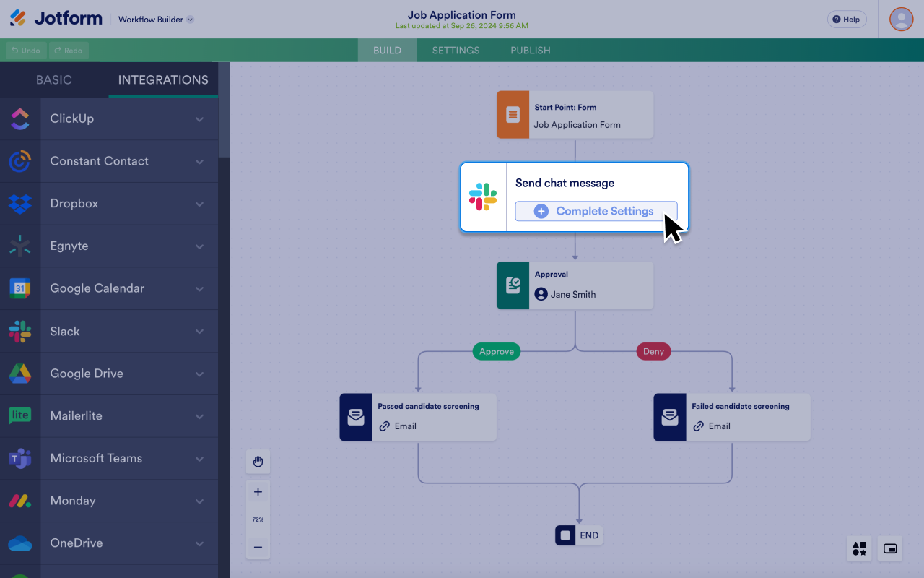Click the Job Application Form title
The image size is (924, 578).
462,15
